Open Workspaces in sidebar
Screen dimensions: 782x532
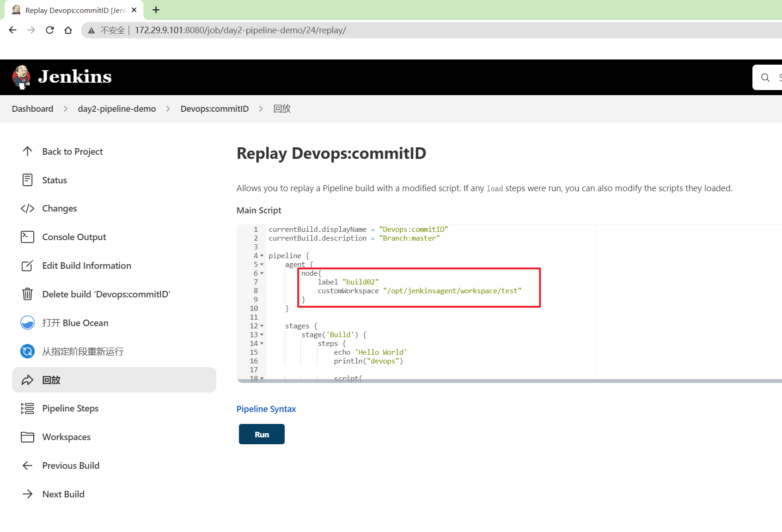114,437
